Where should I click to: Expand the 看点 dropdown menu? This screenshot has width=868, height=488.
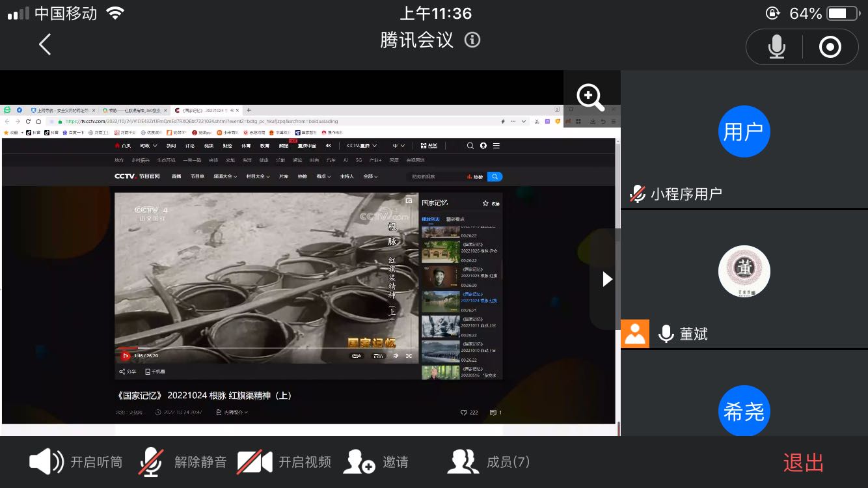point(323,176)
